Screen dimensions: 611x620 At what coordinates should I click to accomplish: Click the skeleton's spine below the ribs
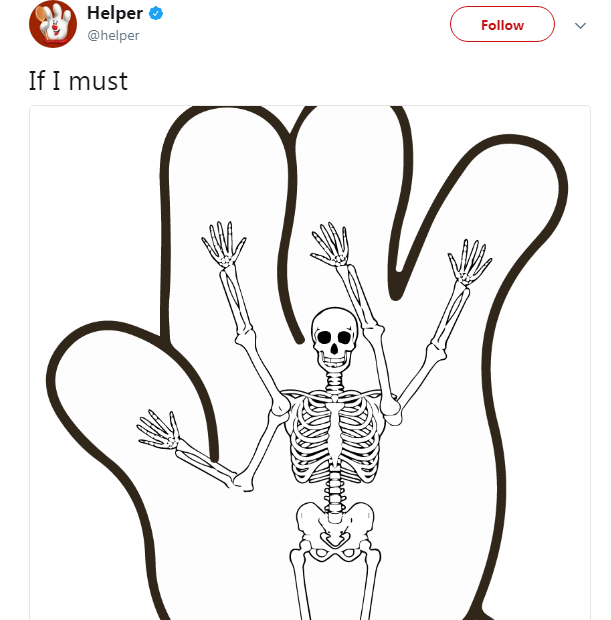335,490
